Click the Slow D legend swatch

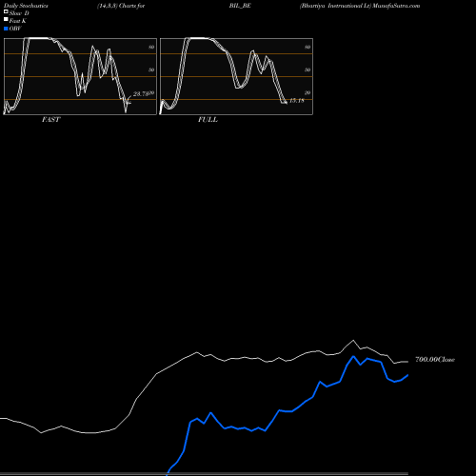coord(6,11)
